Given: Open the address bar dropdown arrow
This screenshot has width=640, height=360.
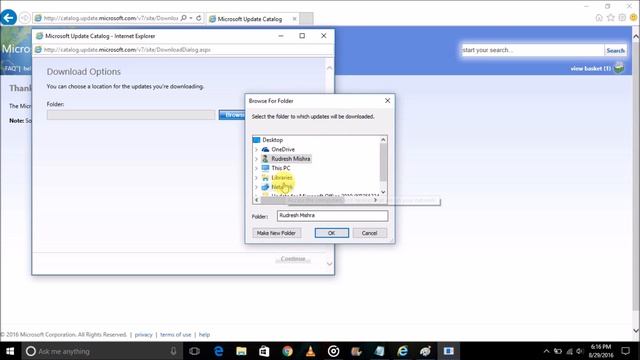Looking at the screenshot, I should tap(191, 18).
